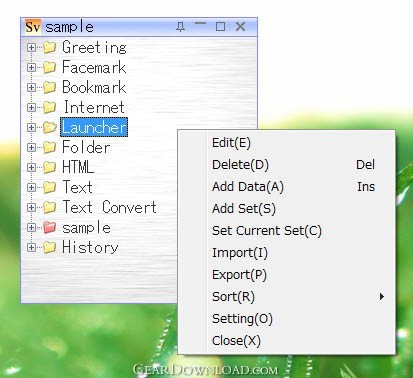
Task: Expand the Internet folder node
Action: pos(31,107)
